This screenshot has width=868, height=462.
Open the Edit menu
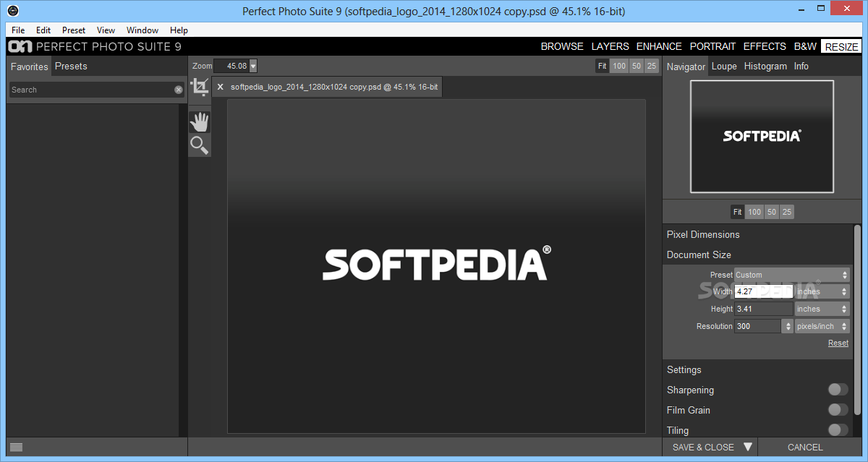[43, 30]
